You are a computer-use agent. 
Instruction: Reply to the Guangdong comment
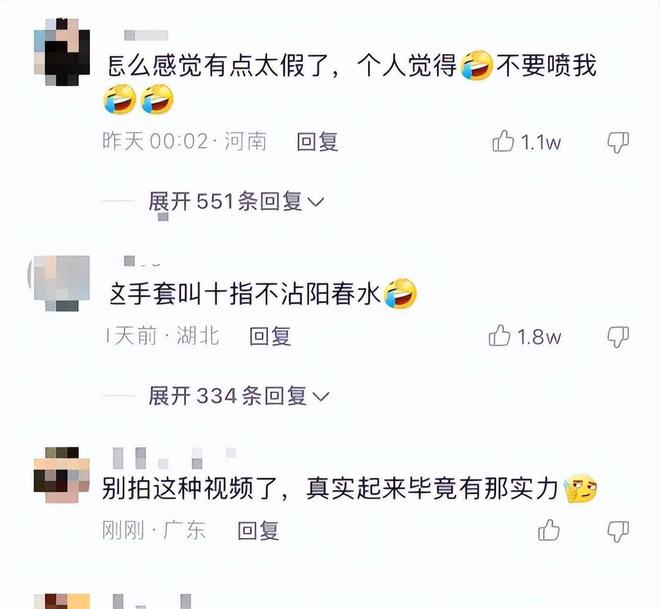click(258, 530)
